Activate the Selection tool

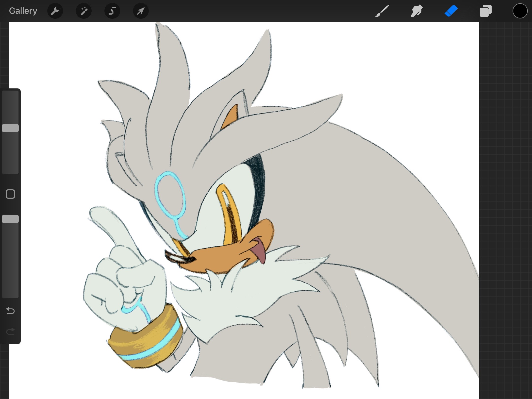click(x=112, y=11)
